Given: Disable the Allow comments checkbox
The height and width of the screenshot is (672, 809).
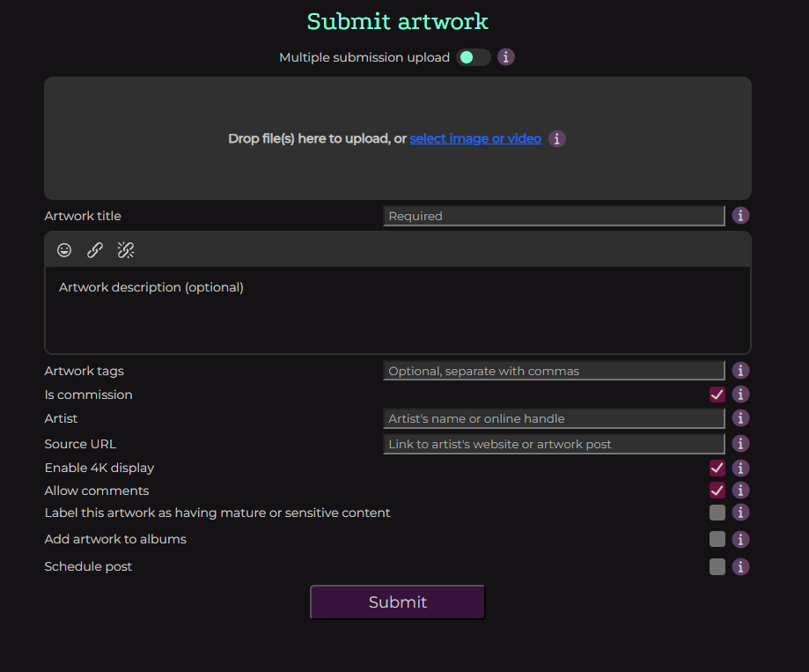Looking at the screenshot, I should (x=717, y=491).
